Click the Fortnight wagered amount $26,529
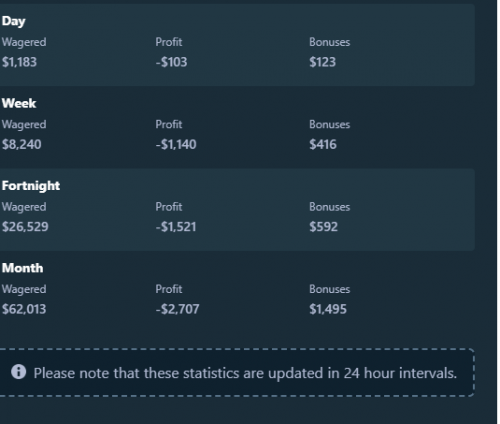Viewport: 500px width, 424px height. point(25,227)
